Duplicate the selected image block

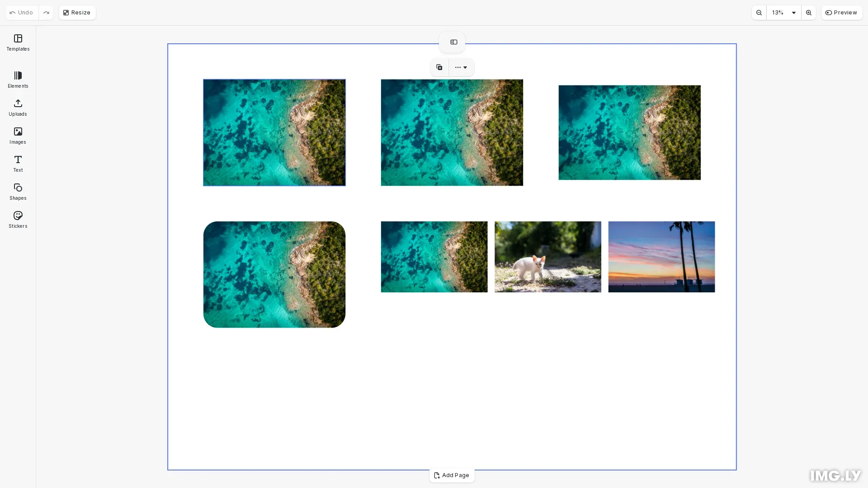pos(439,67)
